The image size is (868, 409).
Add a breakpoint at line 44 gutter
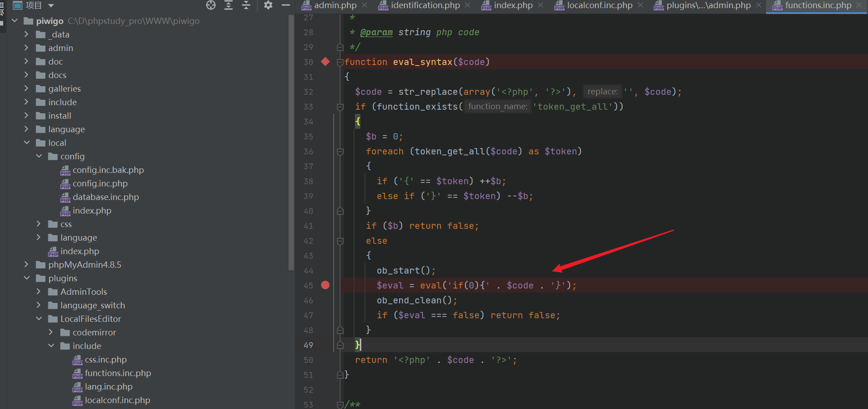click(x=325, y=270)
